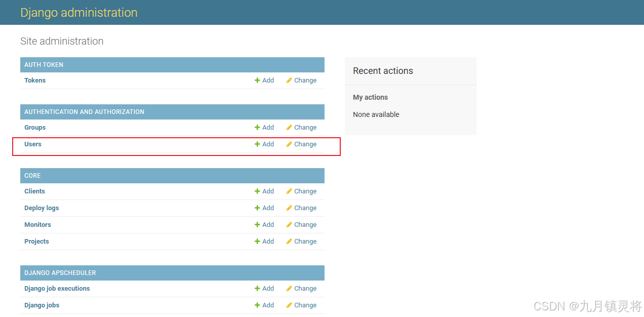Click the pencil icon in Clients row
This screenshot has height=317, width=644.
289,191
